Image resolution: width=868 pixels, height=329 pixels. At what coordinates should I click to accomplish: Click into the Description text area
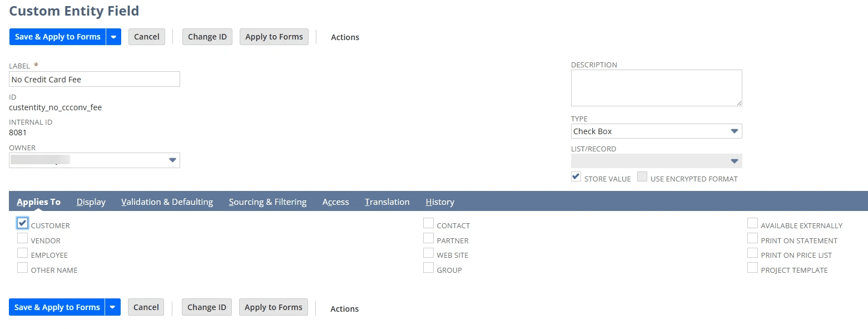(657, 88)
